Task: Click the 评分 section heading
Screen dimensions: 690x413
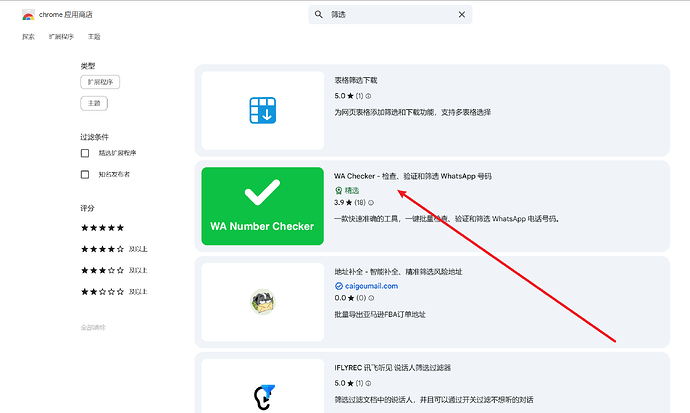Action: [x=87, y=208]
